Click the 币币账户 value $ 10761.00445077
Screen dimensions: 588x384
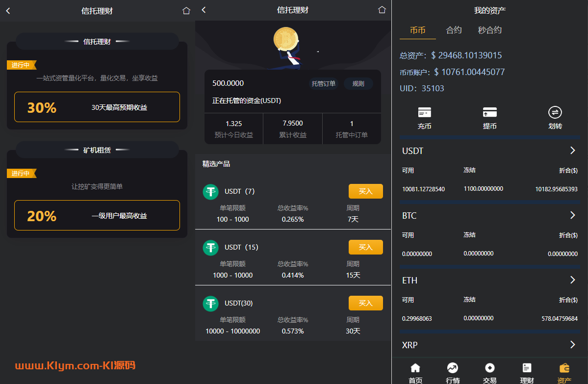469,72
